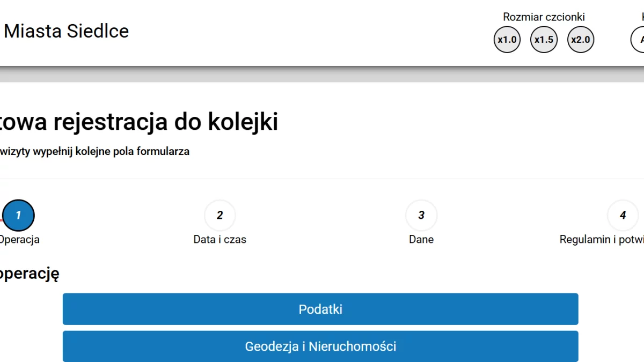Click the 'Miasta Siedlce' header title

tap(67, 31)
